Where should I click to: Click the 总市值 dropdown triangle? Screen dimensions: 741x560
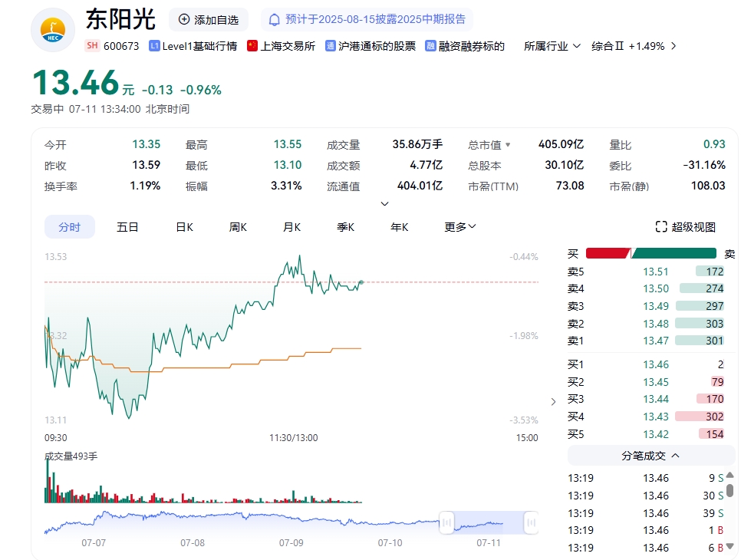(508, 145)
